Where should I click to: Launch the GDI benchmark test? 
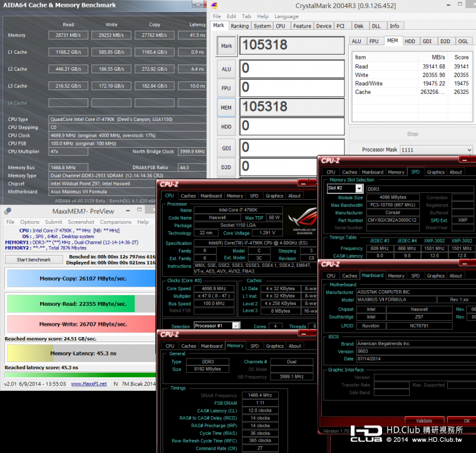coord(226,147)
